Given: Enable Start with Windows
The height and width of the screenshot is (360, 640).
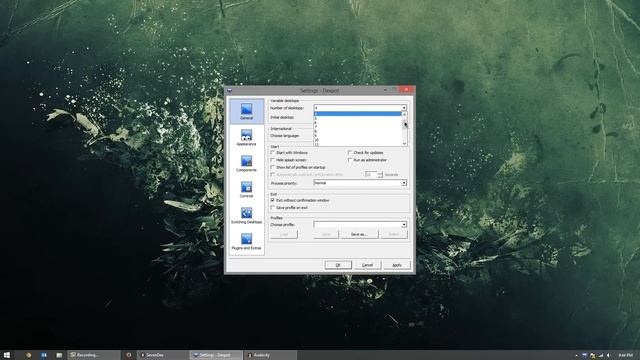Looking at the screenshot, I should coord(289,153).
